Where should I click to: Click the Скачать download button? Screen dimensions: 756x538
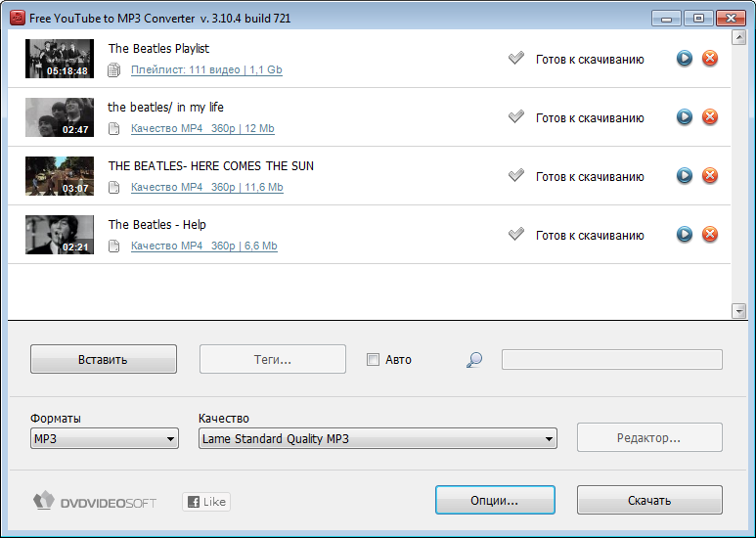click(649, 500)
